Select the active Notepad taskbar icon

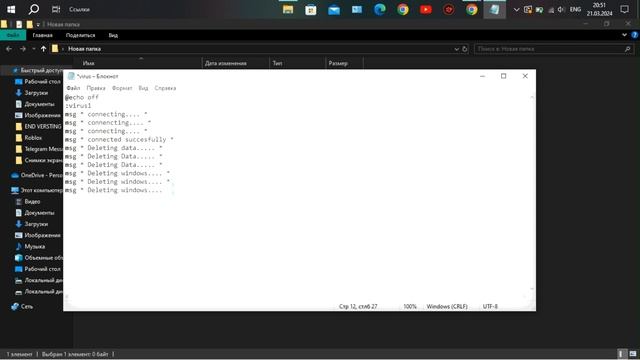[x=495, y=9]
